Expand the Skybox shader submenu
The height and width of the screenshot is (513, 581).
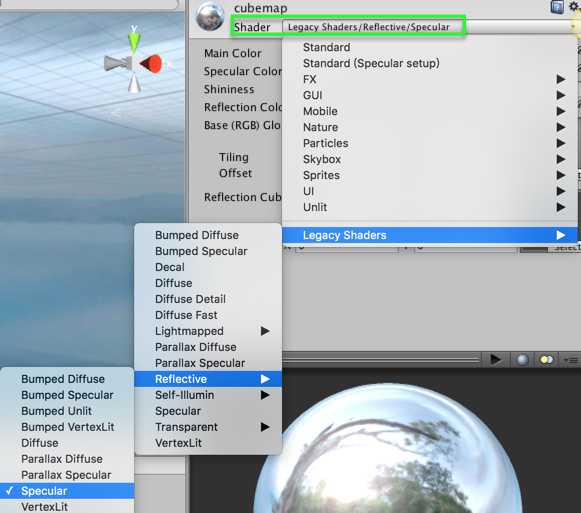(430, 159)
